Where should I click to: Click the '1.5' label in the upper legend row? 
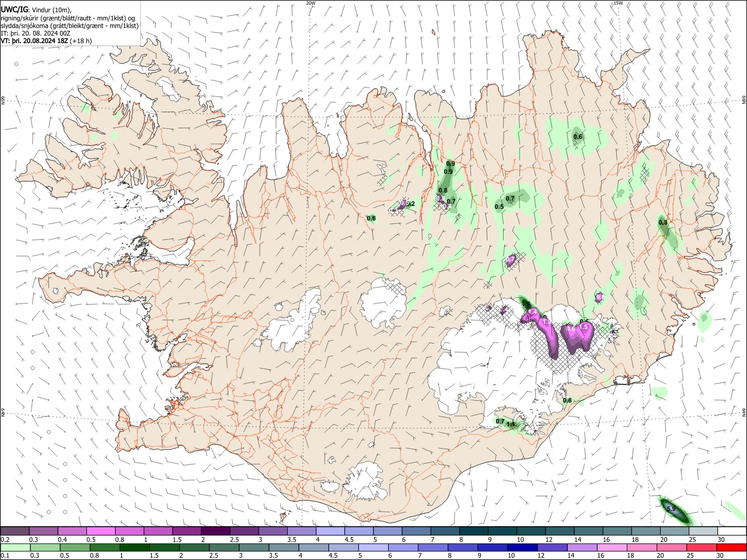coord(177,540)
